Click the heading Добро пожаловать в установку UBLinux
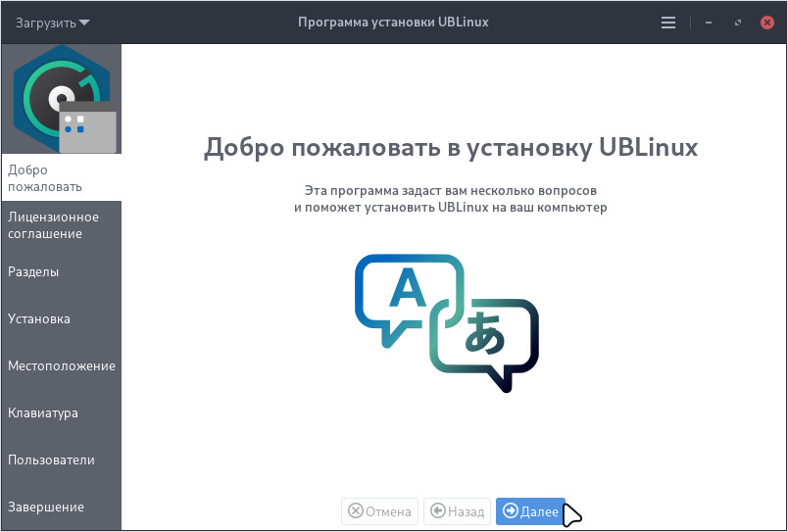Image resolution: width=788 pixels, height=532 pixels. pos(451,148)
